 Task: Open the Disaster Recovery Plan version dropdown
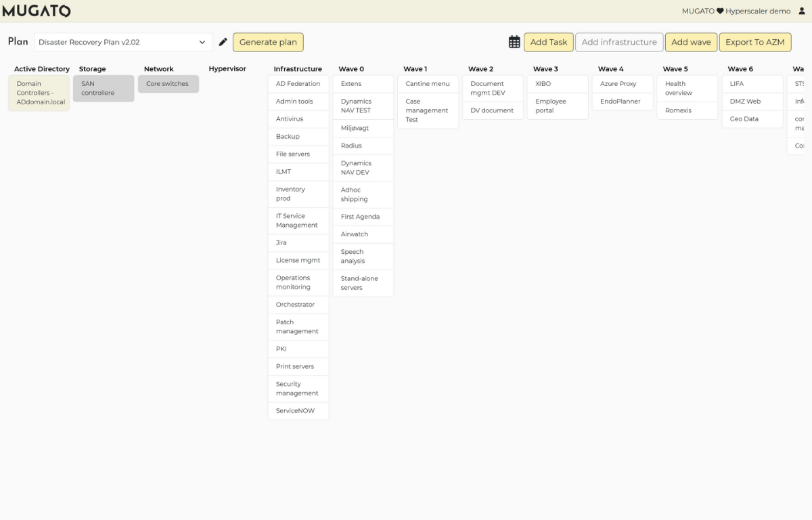pos(122,42)
